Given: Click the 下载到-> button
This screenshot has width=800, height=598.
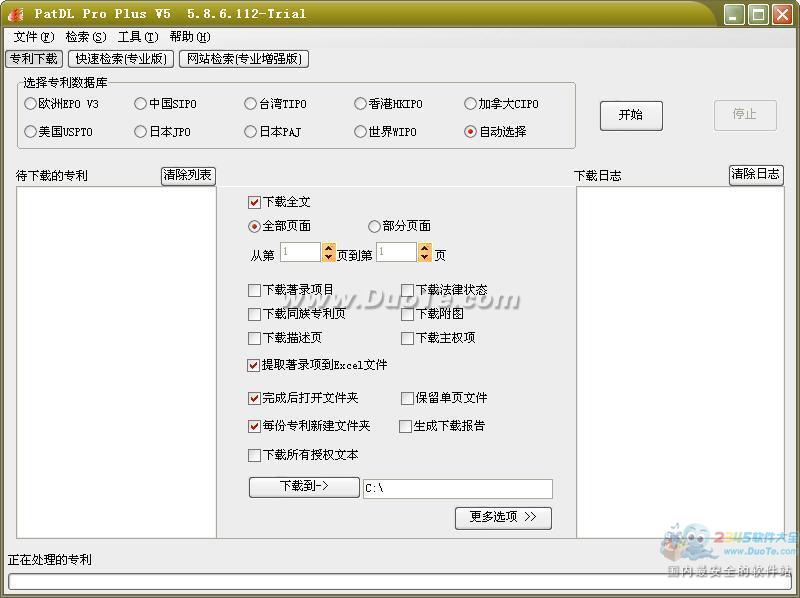Looking at the screenshot, I should point(304,487).
